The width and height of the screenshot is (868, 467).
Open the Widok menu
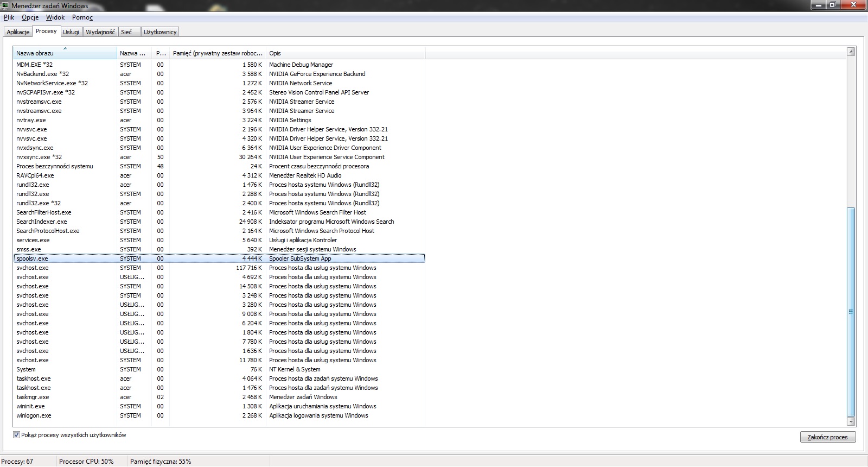coord(55,17)
